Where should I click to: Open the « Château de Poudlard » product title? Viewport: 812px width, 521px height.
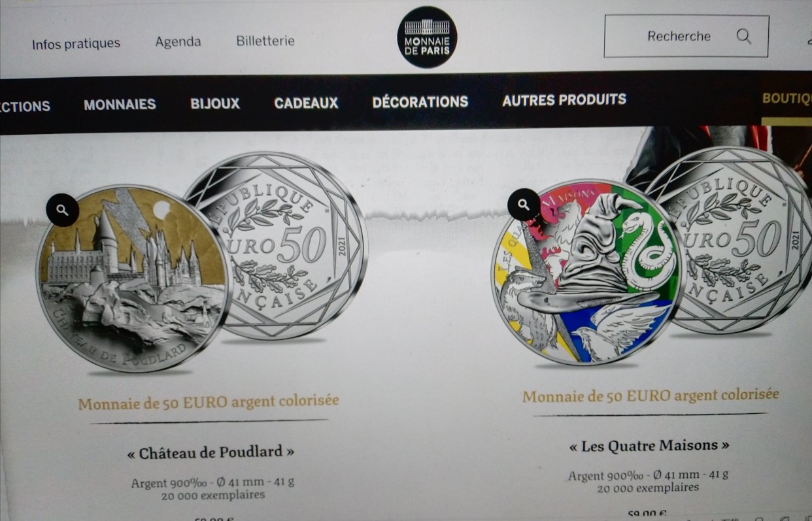[x=210, y=452]
